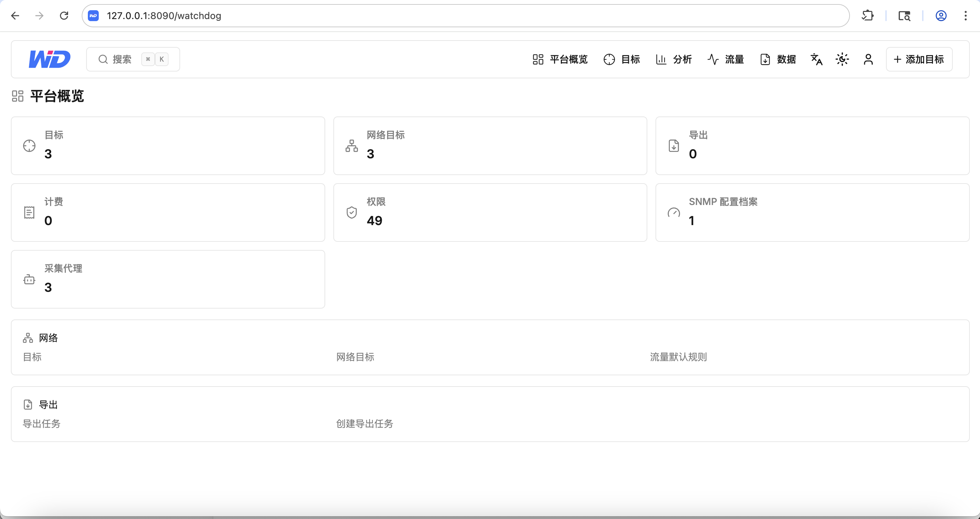980x519 pixels.
Task: Click the language translate icon
Action: [x=817, y=59]
